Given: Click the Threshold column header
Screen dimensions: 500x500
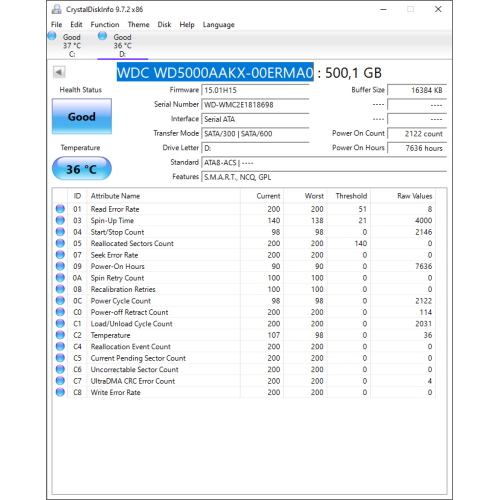Looking at the screenshot, I should click(x=349, y=196).
